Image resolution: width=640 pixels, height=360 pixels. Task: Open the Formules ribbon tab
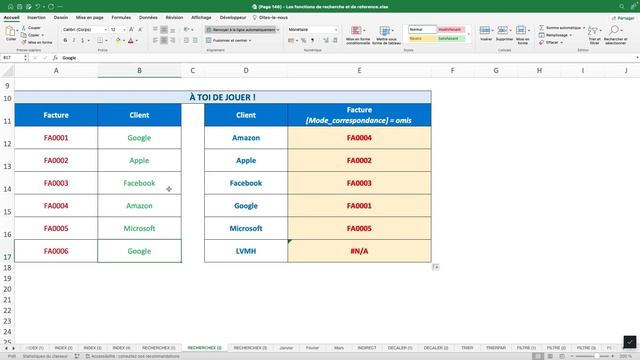(x=121, y=18)
